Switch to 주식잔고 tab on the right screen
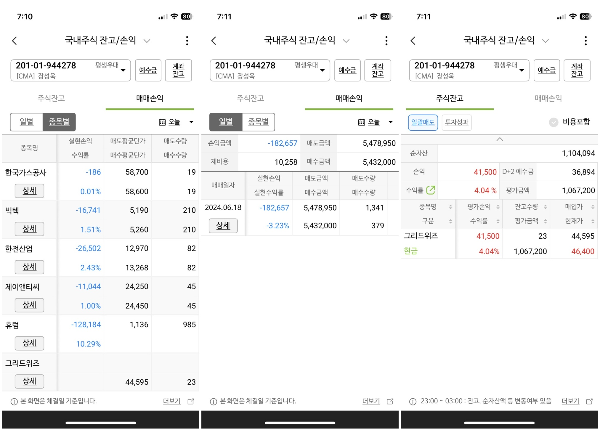The height and width of the screenshot is (430, 600). pos(450,98)
